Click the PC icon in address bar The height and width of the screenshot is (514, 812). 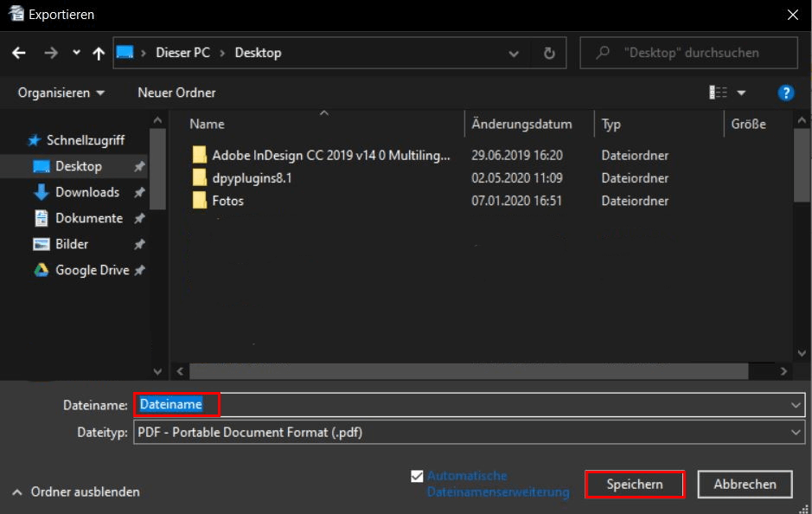[x=125, y=52]
